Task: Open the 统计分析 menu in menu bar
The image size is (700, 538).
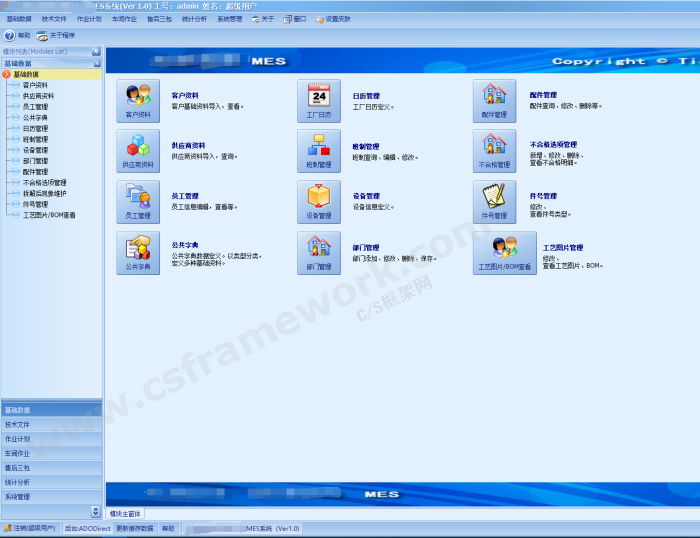Action: coord(194,19)
